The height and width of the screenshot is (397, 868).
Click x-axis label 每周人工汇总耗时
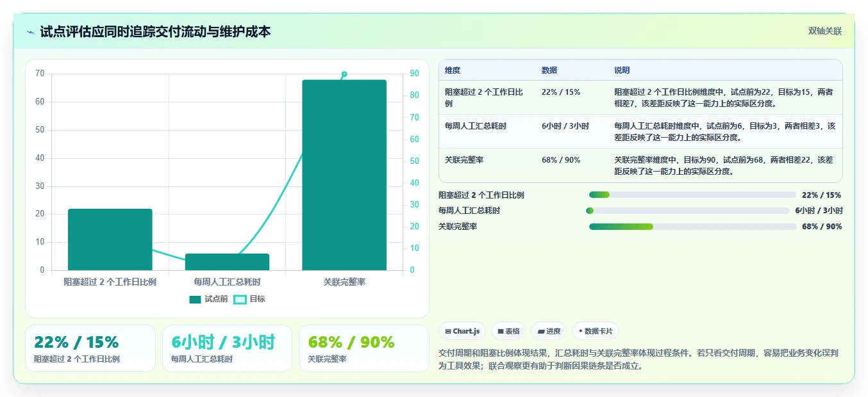227,282
